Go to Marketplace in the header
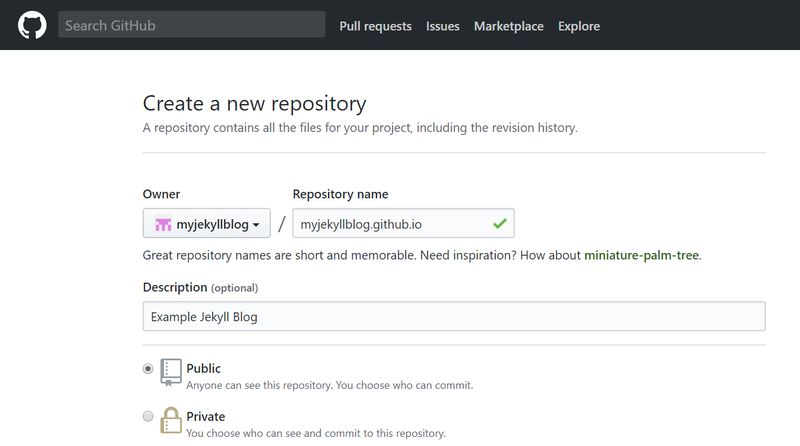800x446 pixels. click(509, 26)
